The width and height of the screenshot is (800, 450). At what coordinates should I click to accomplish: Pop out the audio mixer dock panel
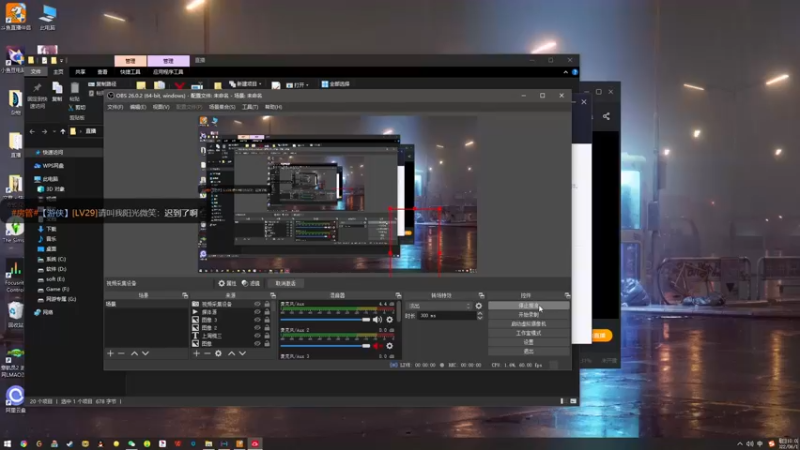tap(398, 295)
